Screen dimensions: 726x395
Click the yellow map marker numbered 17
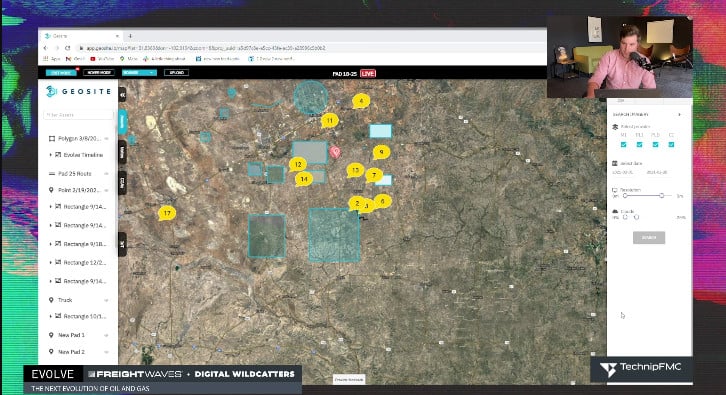coord(167,213)
